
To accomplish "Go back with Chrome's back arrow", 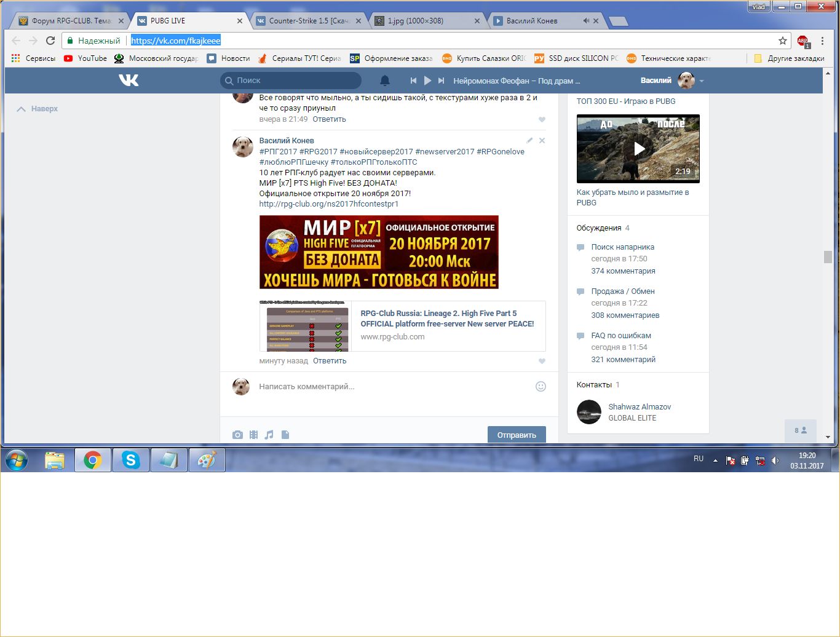I will (16, 41).
